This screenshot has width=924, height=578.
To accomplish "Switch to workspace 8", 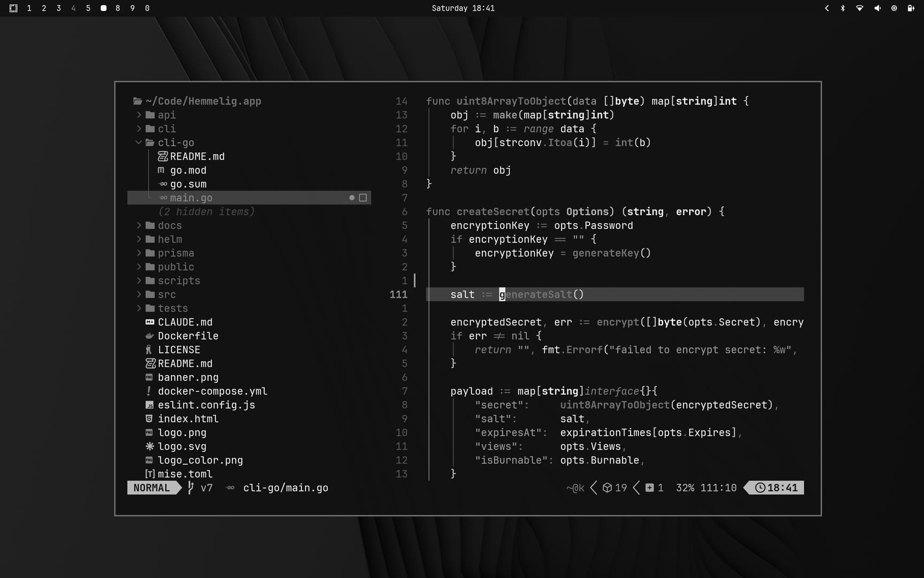I will coord(118,8).
